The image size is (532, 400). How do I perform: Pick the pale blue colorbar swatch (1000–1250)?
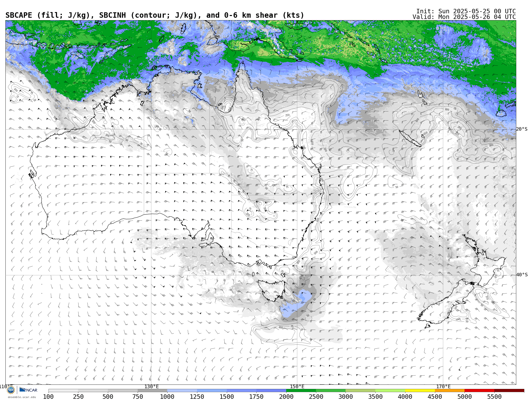tap(182, 391)
